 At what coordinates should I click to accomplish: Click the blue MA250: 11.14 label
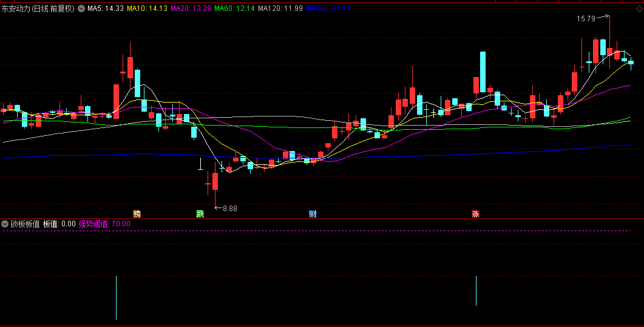[x=328, y=8]
